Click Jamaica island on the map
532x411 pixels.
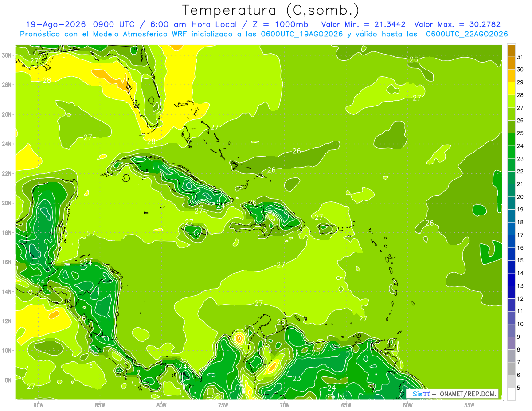(x=193, y=230)
